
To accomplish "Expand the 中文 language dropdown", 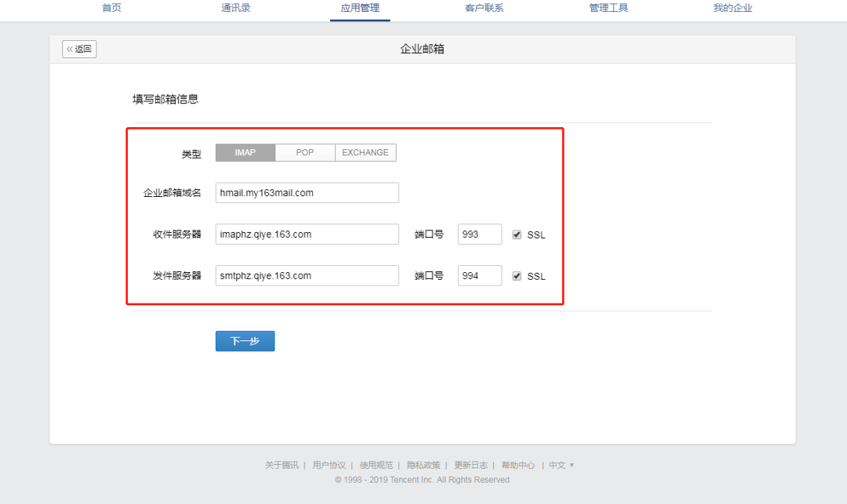I will tap(561, 466).
